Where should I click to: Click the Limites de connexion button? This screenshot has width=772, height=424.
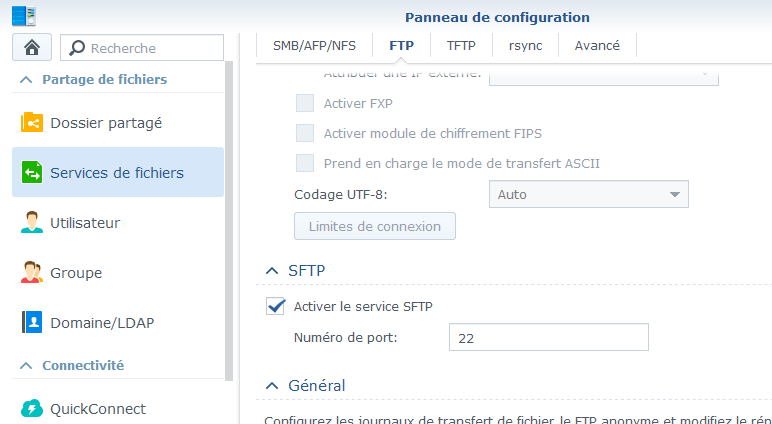pyautogui.click(x=375, y=227)
